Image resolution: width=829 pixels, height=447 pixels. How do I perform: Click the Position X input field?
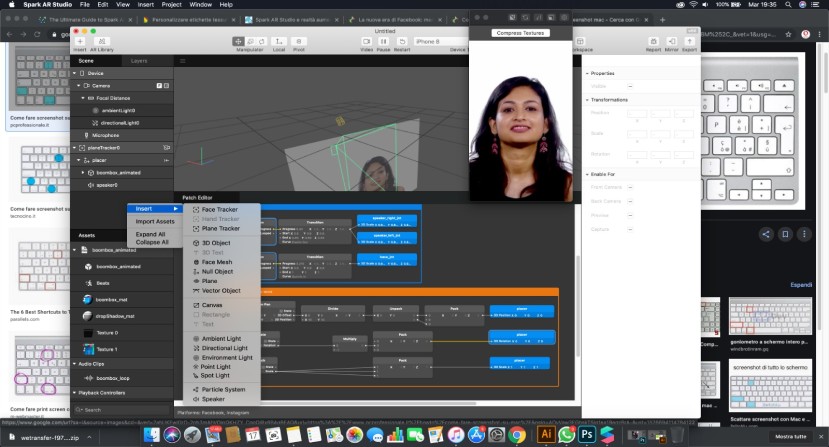click(637, 114)
